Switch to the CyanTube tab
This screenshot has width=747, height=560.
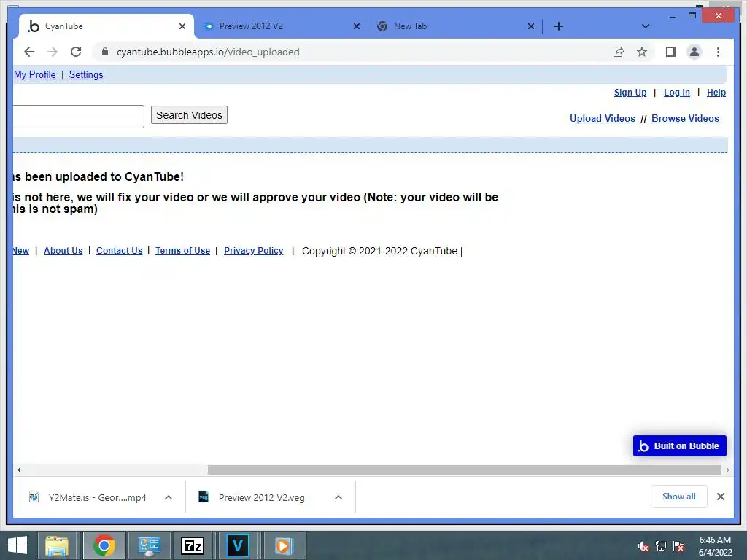pyautogui.click(x=106, y=26)
